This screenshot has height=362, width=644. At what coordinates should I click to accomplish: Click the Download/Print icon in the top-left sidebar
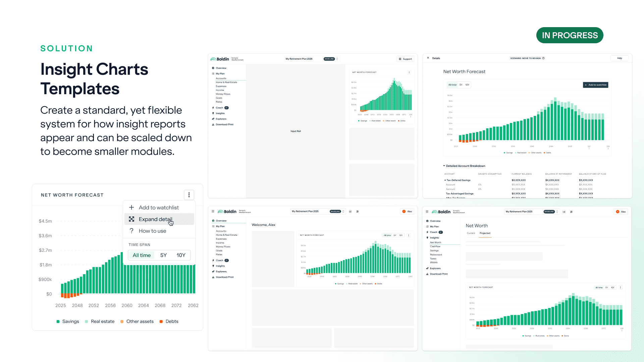click(213, 124)
